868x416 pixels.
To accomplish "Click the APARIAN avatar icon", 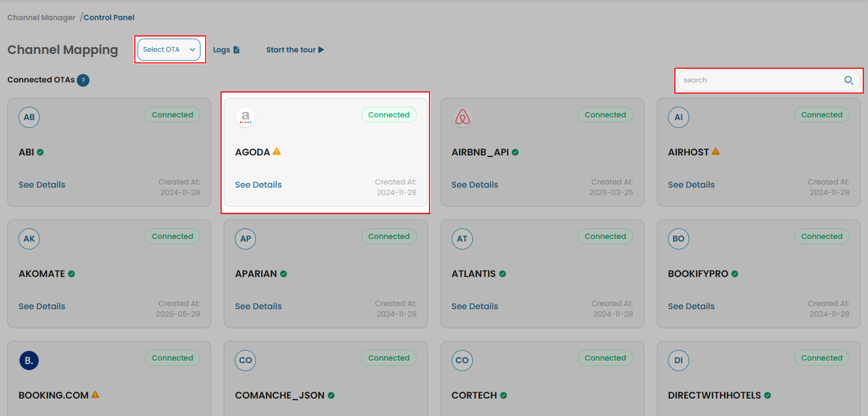I will (x=245, y=239).
